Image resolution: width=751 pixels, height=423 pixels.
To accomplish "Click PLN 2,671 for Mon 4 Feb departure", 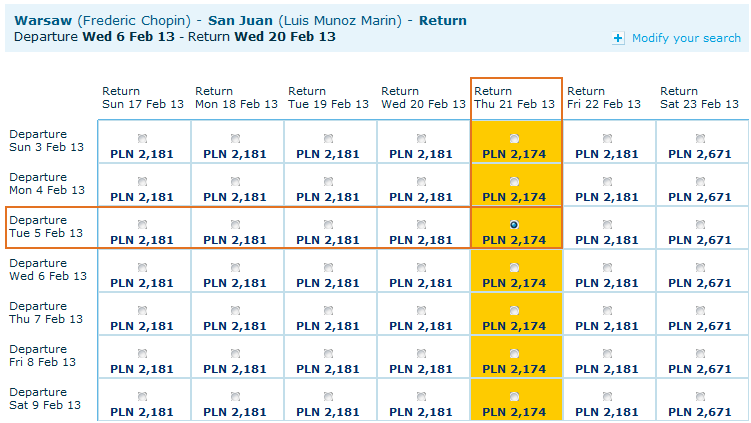I will [700, 197].
